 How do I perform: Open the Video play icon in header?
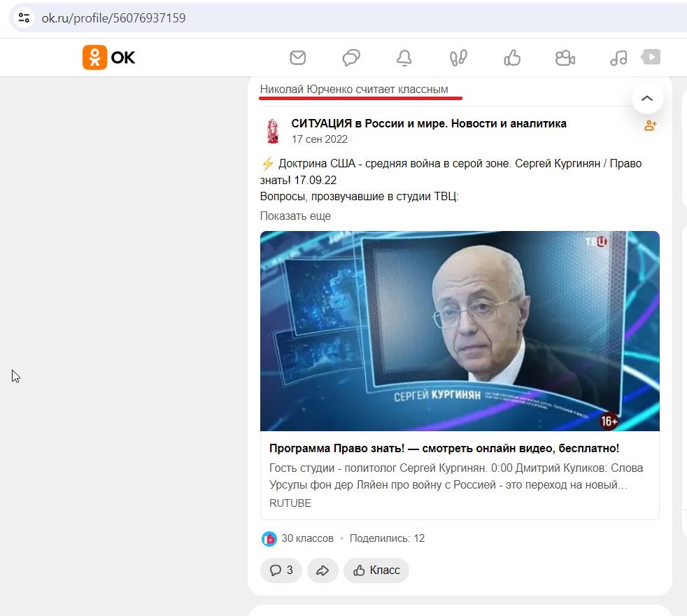651,57
